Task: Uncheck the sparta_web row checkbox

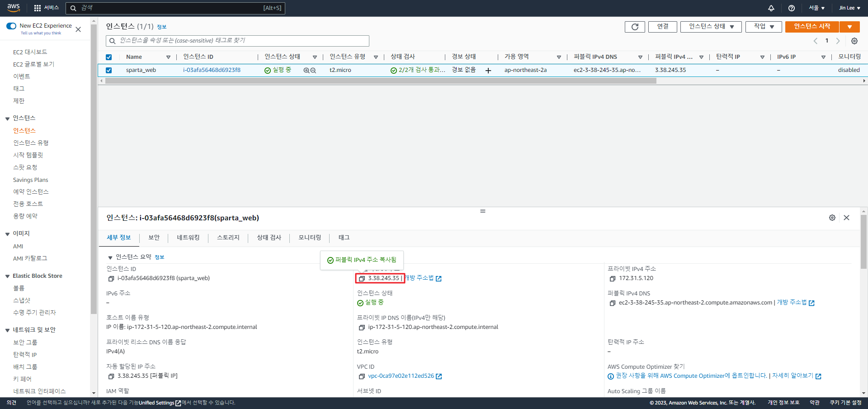Action: click(108, 70)
